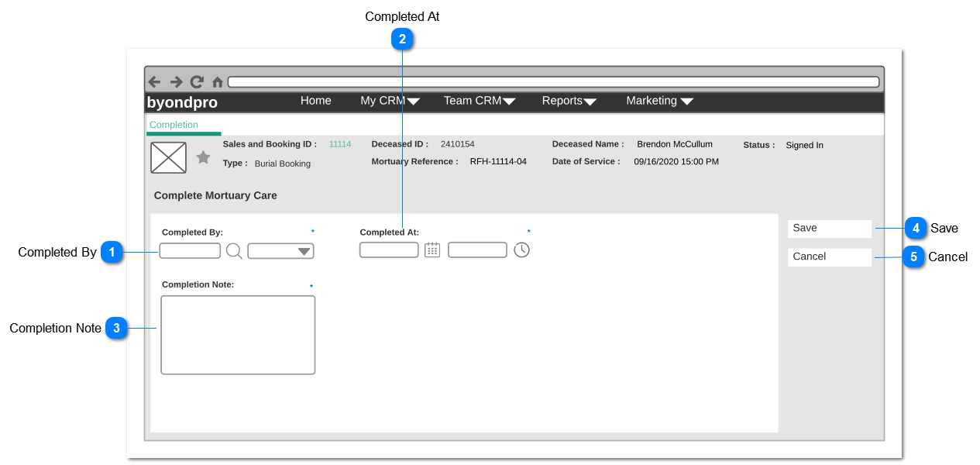The image size is (980, 465).
Task: Expand the Completed By dropdown
Action: click(280, 250)
